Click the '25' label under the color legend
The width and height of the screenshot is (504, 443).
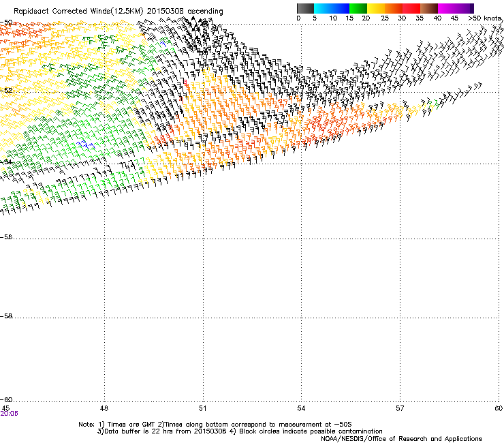pyautogui.click(x=385, y=18)
